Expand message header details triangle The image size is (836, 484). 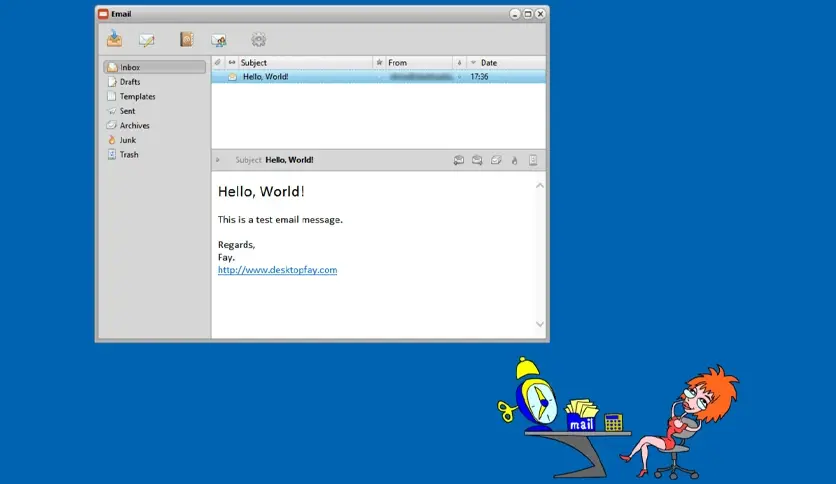click(x=218, y=160)
